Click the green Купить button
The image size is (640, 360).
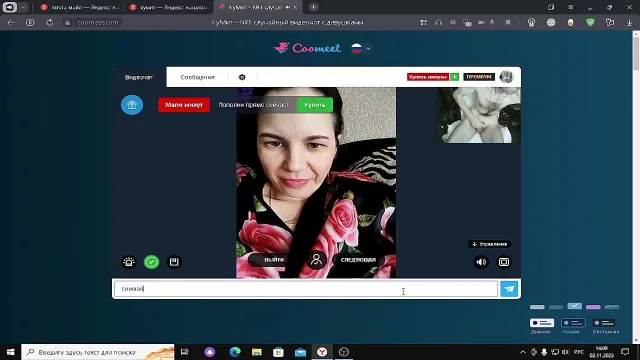pyautogui.click(x=315, y=105)
